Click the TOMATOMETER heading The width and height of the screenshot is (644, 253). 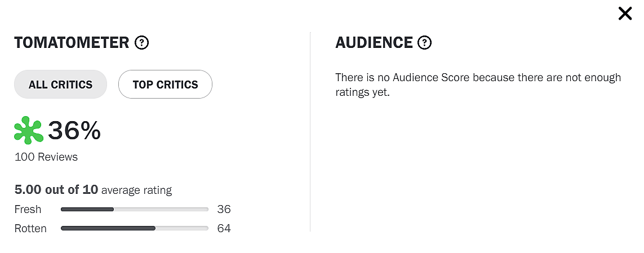72,42
